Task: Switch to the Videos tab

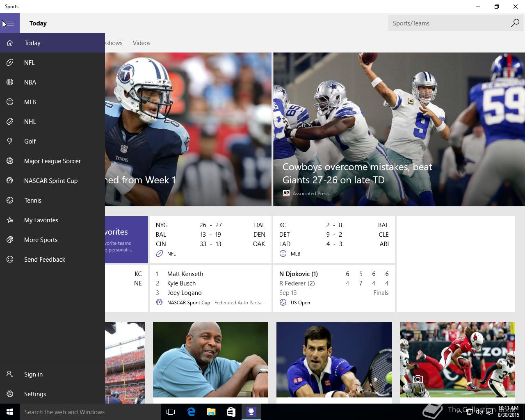Action: [x=142, y=43]
